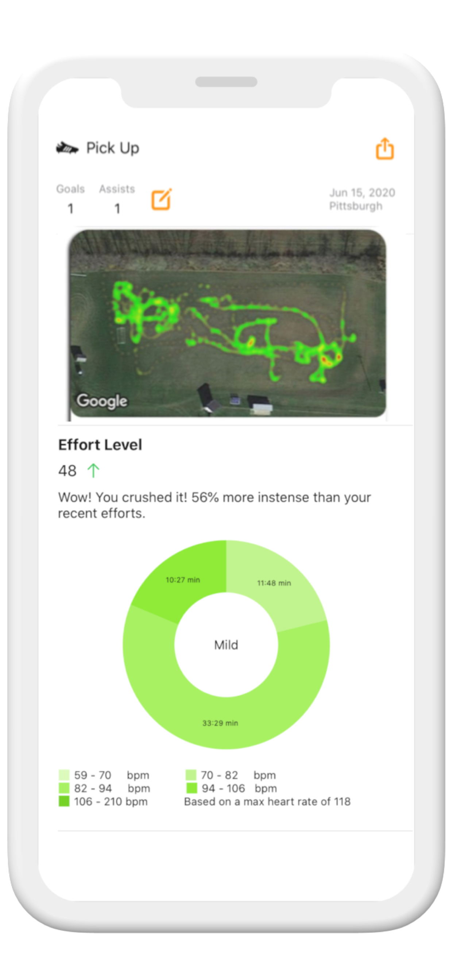The image size is (453, 980).
Task: Tap the 59 - 70 bpm legend swatch
Action: click(64, 775)
